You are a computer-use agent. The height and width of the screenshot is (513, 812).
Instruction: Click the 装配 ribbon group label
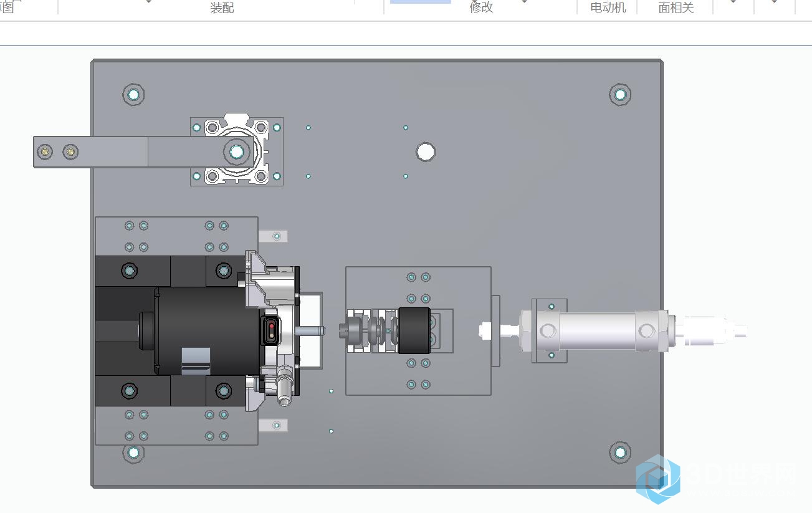222,7
